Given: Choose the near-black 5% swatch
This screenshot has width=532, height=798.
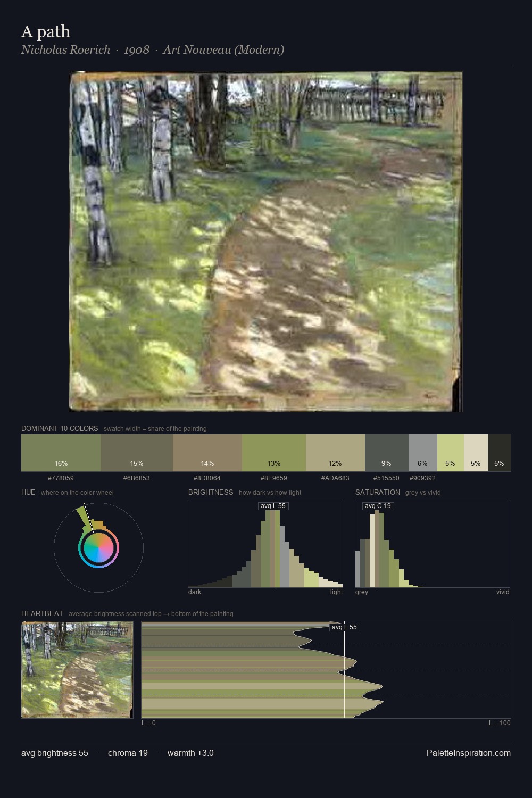Looking at the screenshot, I should (x=499, y=453).
